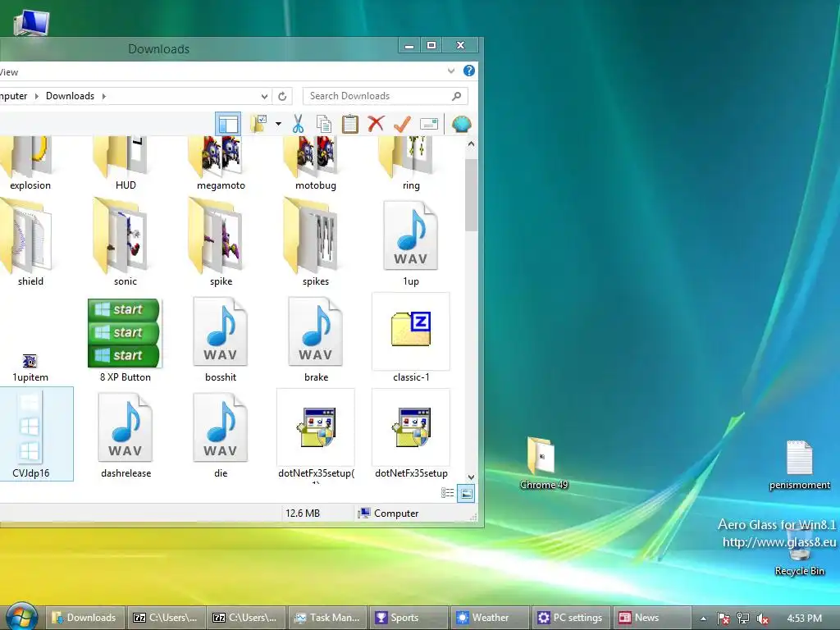Switch to large icons view button
Image resolution: width=840 pixels, height=630 pixels.
point(466,493)
